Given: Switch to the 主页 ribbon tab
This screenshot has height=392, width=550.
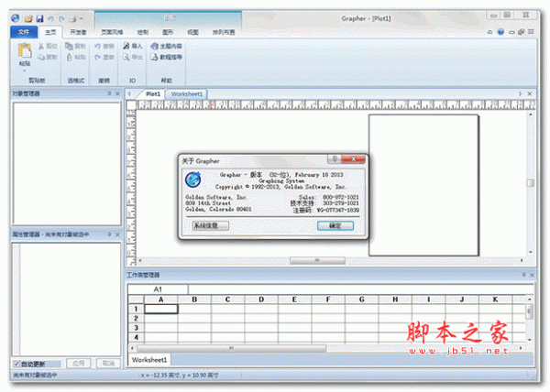Looking at the screenshot, I should pos(50,32).
